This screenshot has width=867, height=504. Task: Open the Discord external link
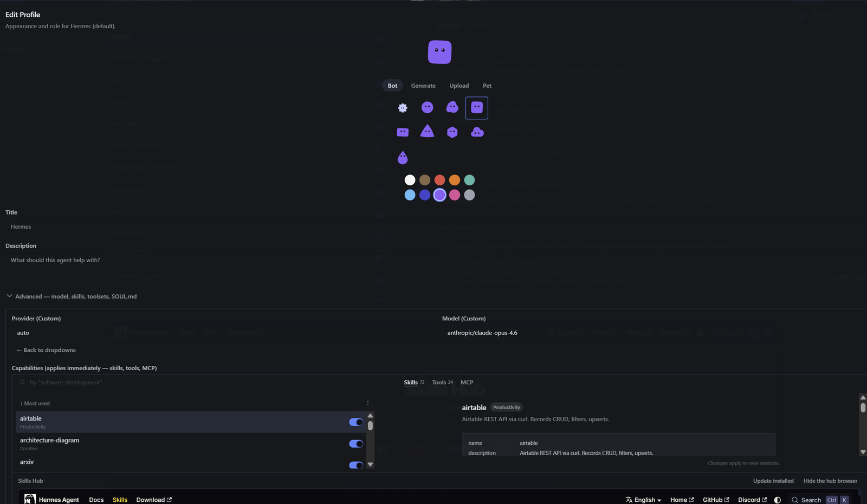coord(752,500)
